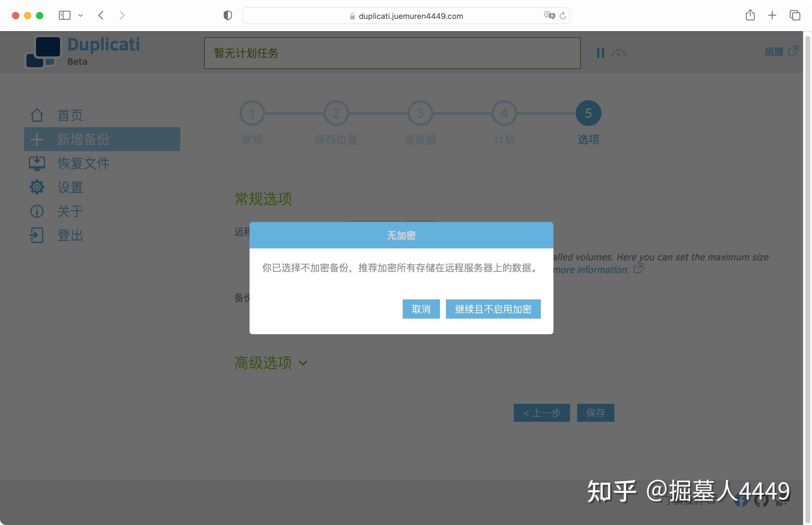Click the Safari share icon
This screenshot has width=812, height=525.
pos(750,15)
